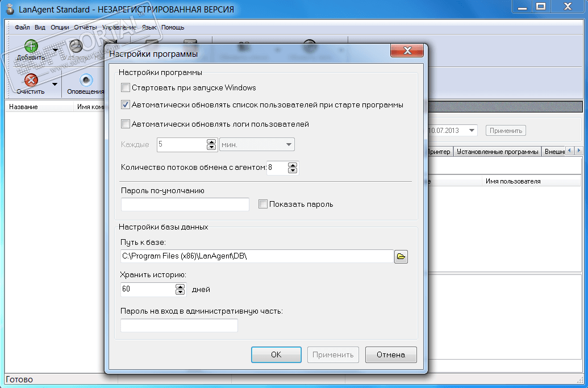The height and width of the screenshot is (388, 588).
Task: Enable Стартовать при запуске Windows
Action: pos(125,87)
